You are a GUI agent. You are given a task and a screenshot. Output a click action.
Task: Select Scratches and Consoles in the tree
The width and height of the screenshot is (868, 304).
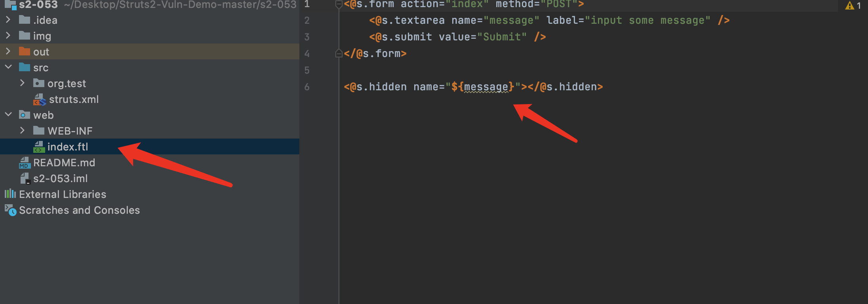coord(150,210)
